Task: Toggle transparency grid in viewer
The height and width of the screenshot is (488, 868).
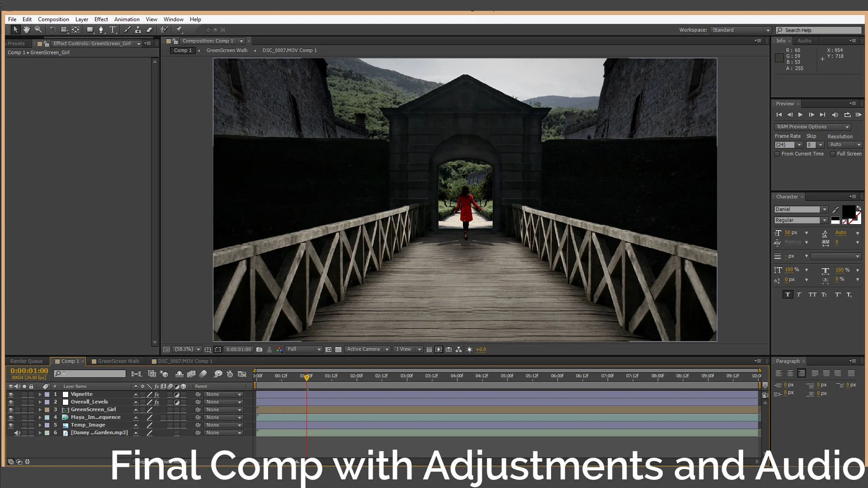Action: click(338, 350)
